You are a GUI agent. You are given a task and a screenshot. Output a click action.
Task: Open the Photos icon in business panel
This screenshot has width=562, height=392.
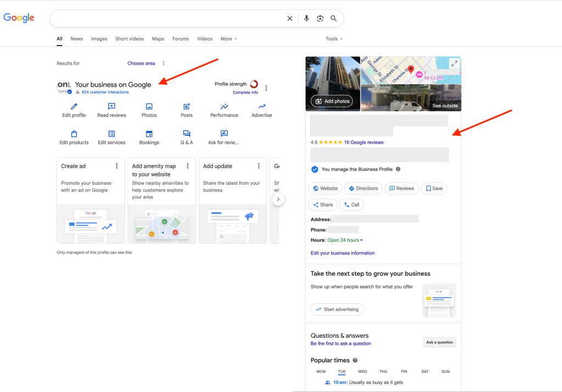point(149,106)
